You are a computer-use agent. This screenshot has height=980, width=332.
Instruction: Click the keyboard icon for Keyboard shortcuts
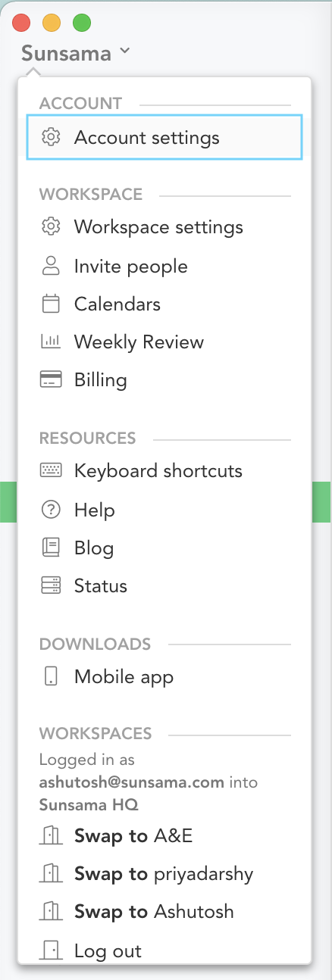pyautogui.click(x=51, y=470)
